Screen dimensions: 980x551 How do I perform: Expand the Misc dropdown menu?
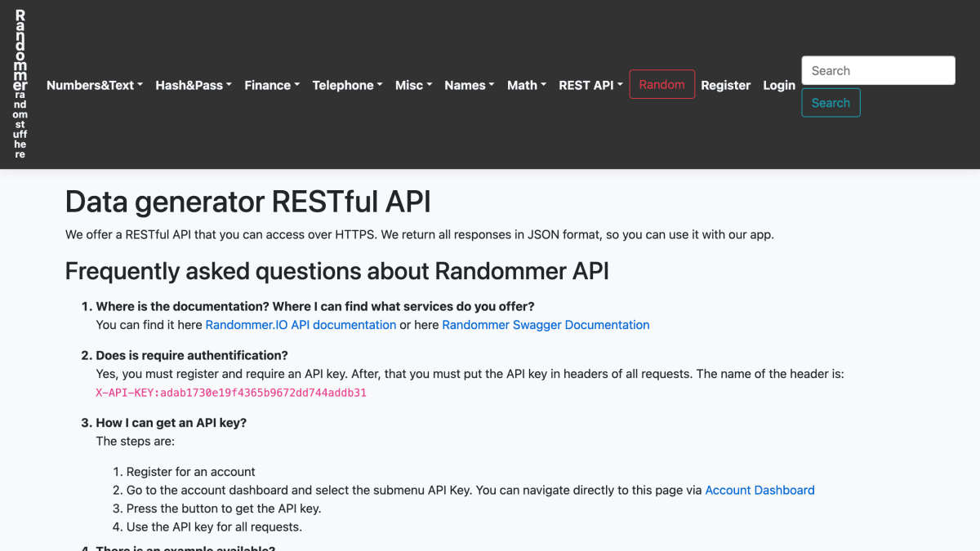414,85
